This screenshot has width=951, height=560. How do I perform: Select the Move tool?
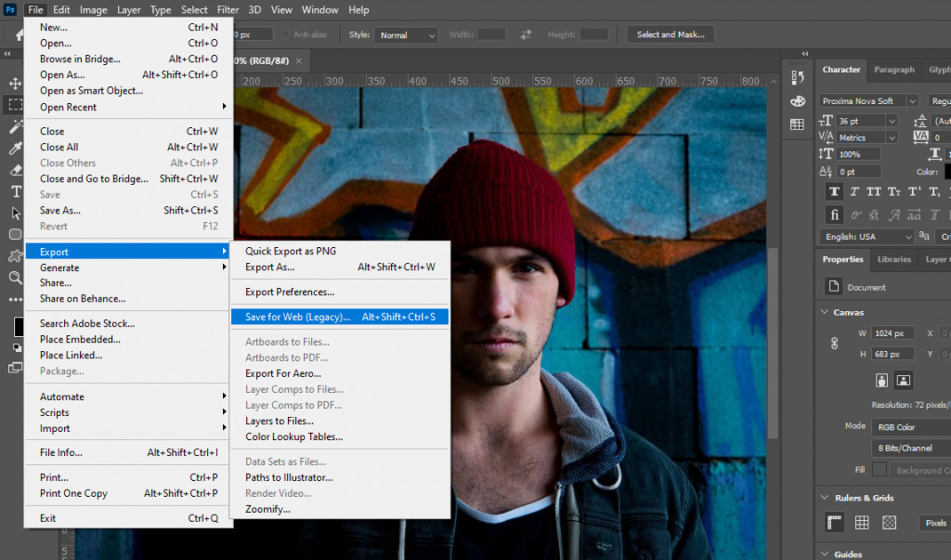pos(15,84)
